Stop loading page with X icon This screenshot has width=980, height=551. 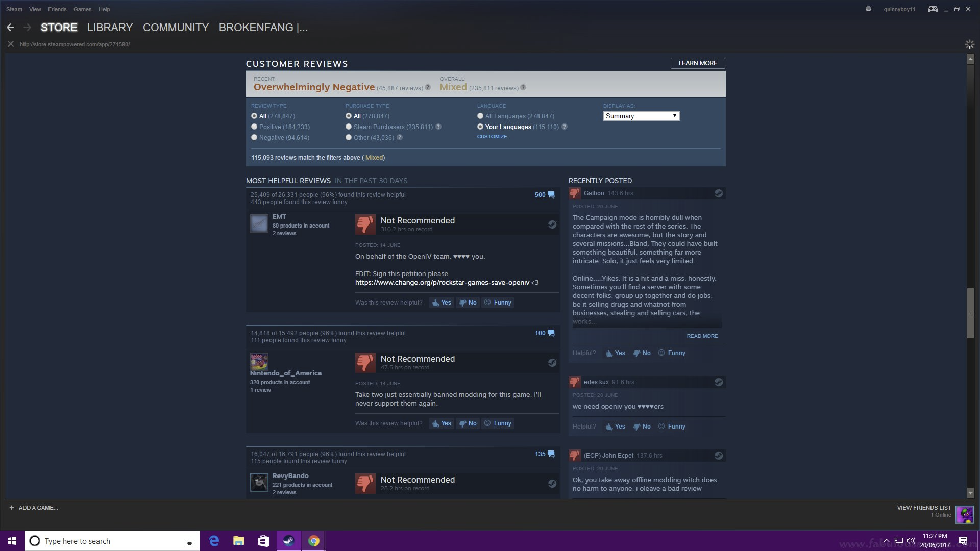point(10,44)
